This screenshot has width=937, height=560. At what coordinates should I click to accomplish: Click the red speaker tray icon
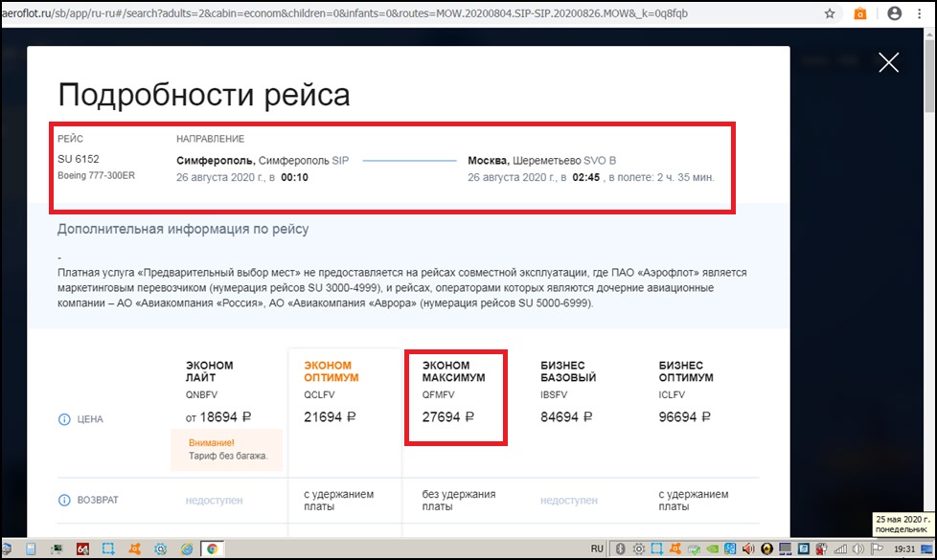748,549
